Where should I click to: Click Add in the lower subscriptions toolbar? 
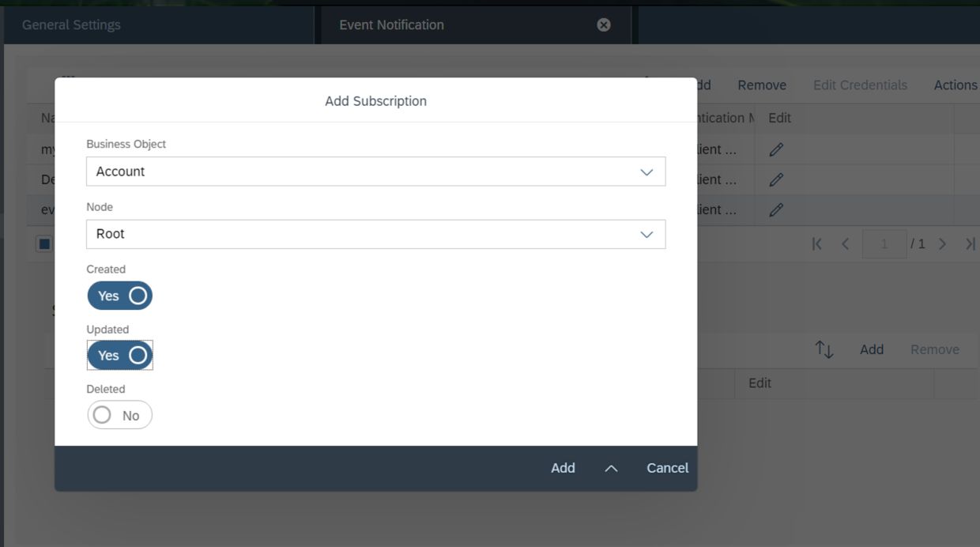click(872, 349)
